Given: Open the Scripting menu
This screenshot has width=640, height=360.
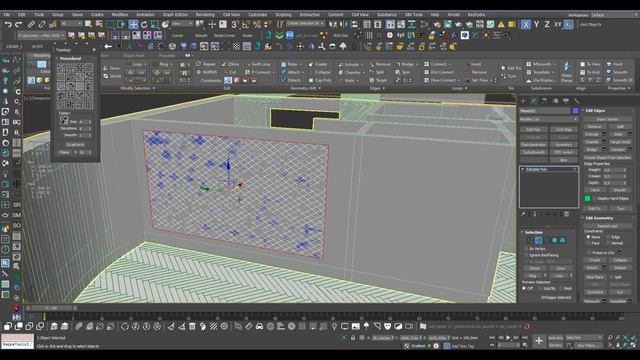Looking at the screenshot, I should (x=283, y=15).
